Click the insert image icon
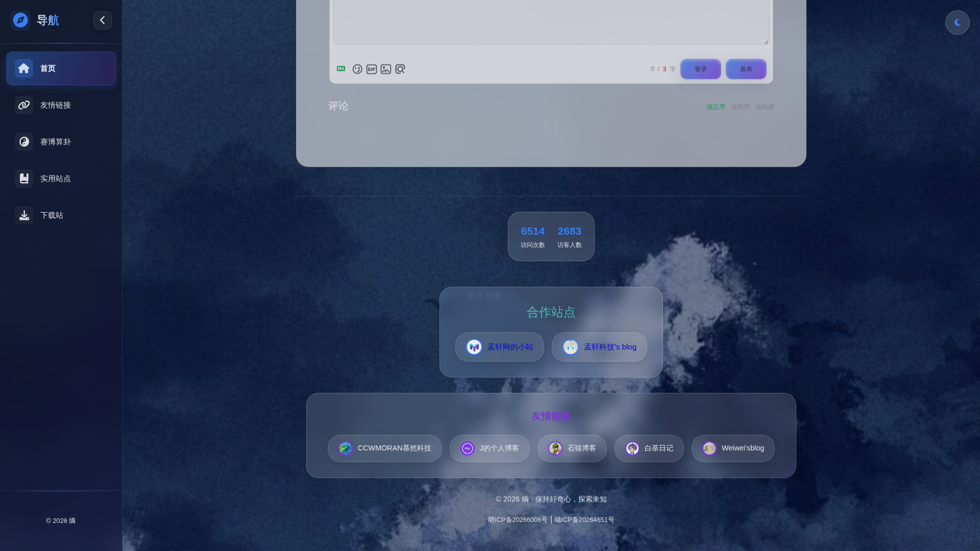980x551 pixels. pos(386,69)
